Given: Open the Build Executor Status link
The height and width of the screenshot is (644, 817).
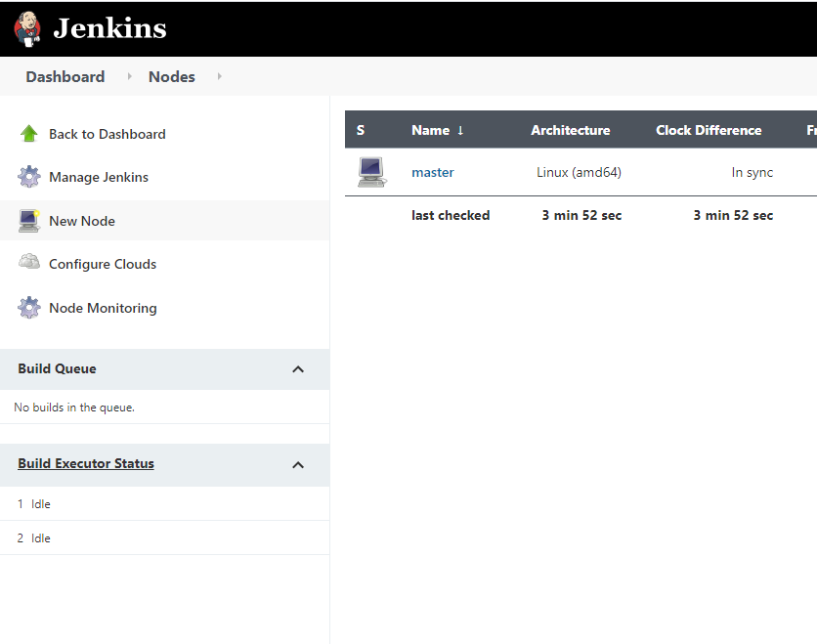Looking at the screenshot, I should [x=86, y=463].
